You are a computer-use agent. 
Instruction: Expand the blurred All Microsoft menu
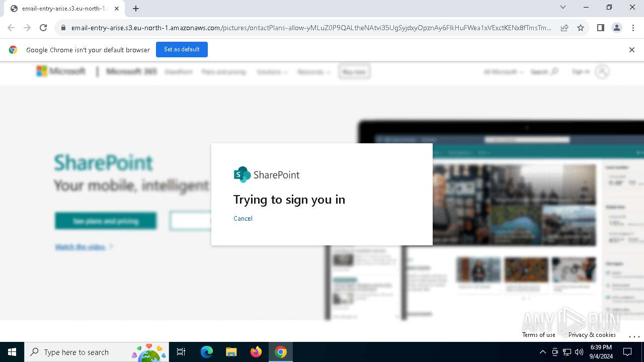click(503, 72)
